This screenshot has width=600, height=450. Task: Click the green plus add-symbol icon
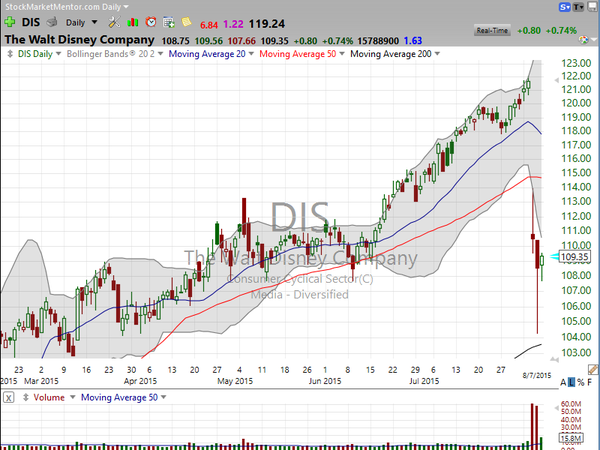click(10, 23)
